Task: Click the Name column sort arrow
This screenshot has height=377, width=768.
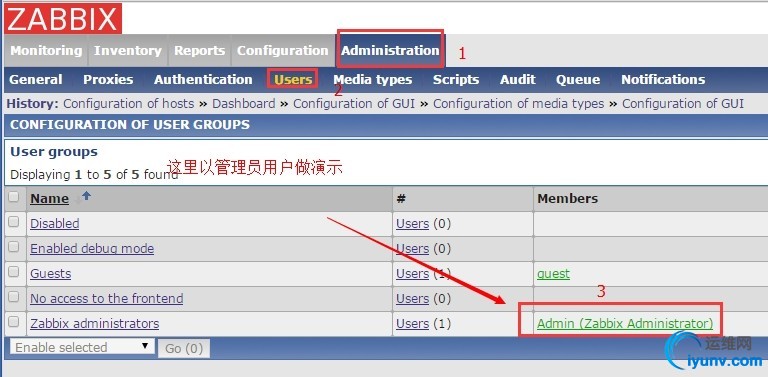Action: point(86,196)
